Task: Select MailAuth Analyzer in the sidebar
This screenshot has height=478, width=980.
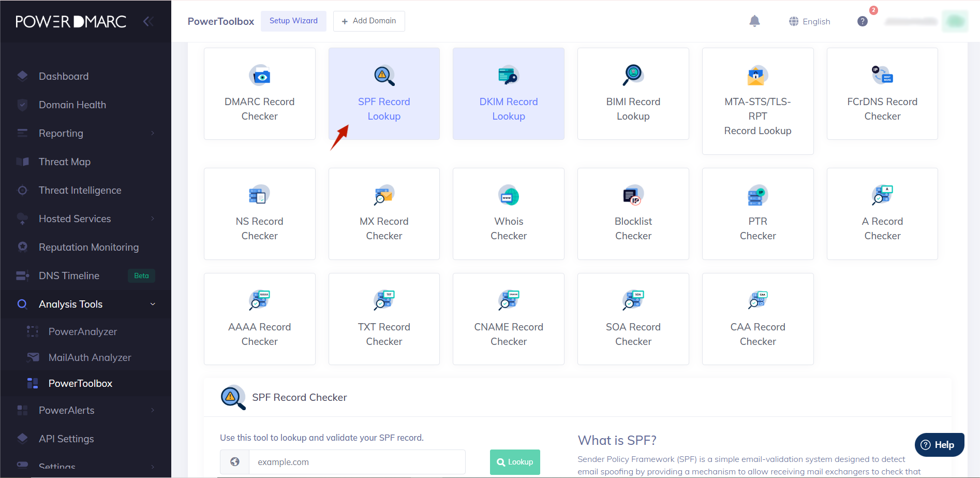Action: (x=91, y=357)
